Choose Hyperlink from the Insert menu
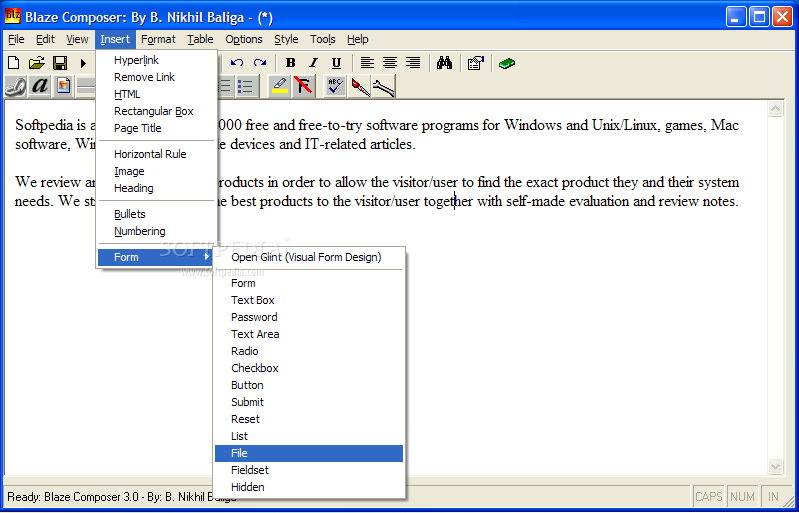 [157, 60]
